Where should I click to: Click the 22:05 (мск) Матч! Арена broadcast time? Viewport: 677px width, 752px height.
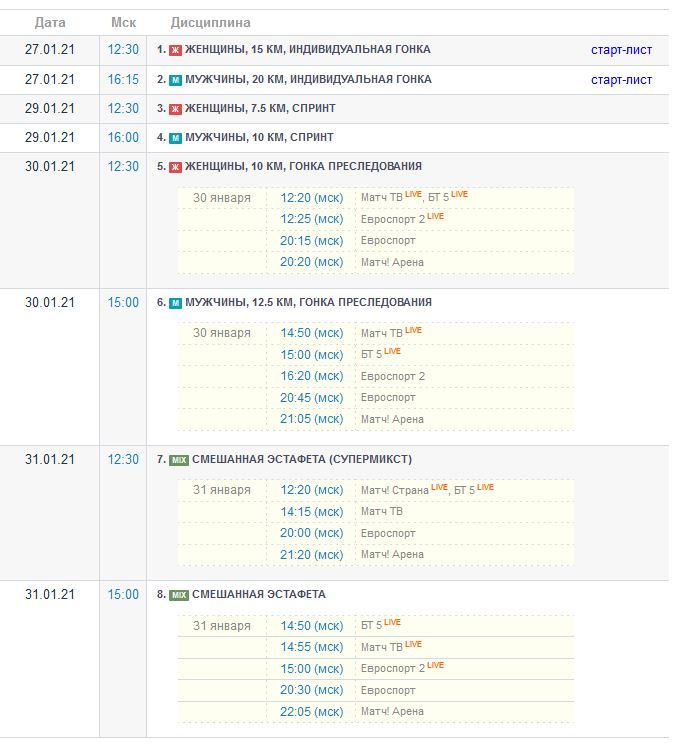[311, 712]
